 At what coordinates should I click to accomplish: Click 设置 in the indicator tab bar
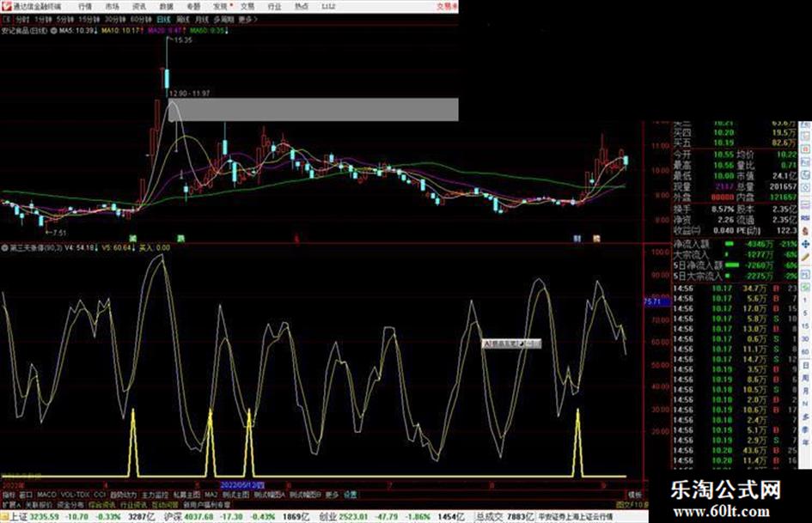pyautogui.click(x=350, y=495)
